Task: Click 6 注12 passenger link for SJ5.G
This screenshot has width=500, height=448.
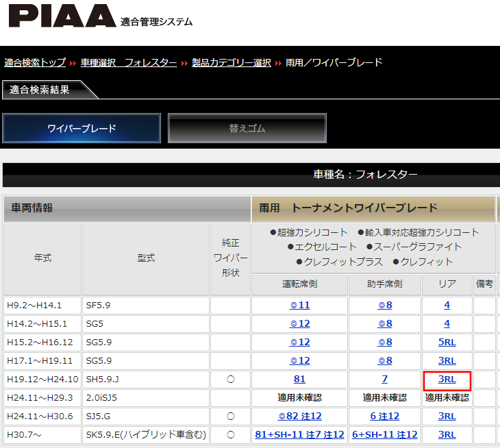Action: coord(385,416)
